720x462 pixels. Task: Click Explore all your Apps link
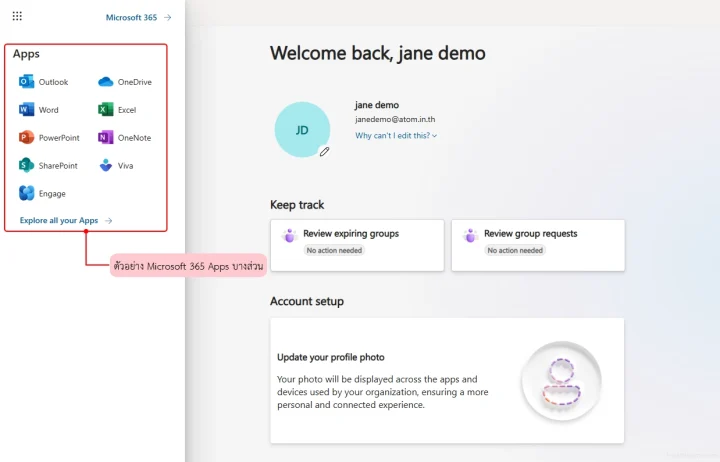pos(66,220)
